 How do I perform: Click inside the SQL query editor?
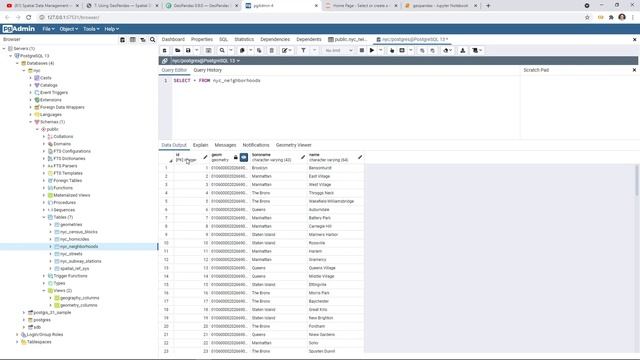346,108
